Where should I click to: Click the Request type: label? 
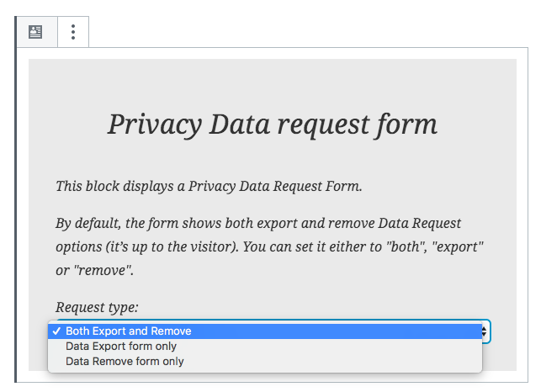coord(97,307)
